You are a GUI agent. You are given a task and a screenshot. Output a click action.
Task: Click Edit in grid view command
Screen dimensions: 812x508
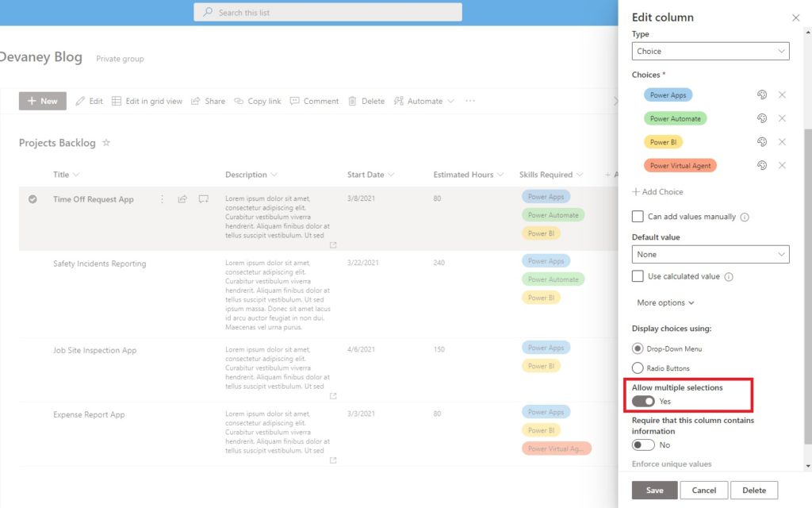(147, 101)
